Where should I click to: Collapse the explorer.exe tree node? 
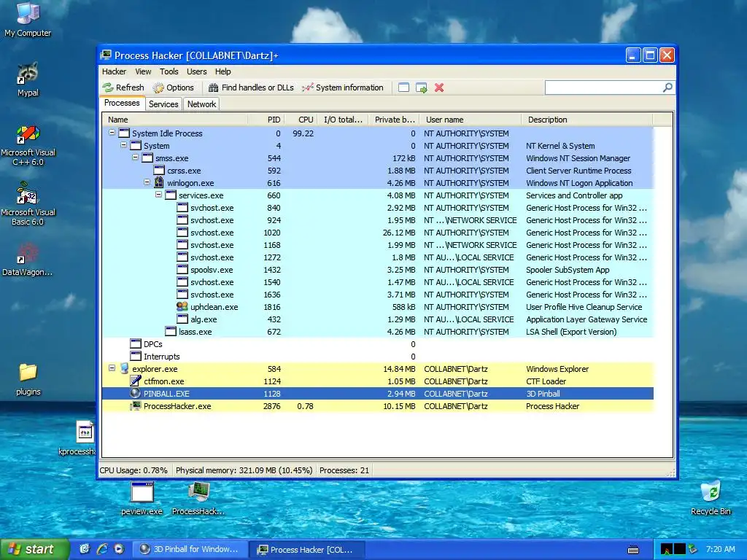[112, 368]
